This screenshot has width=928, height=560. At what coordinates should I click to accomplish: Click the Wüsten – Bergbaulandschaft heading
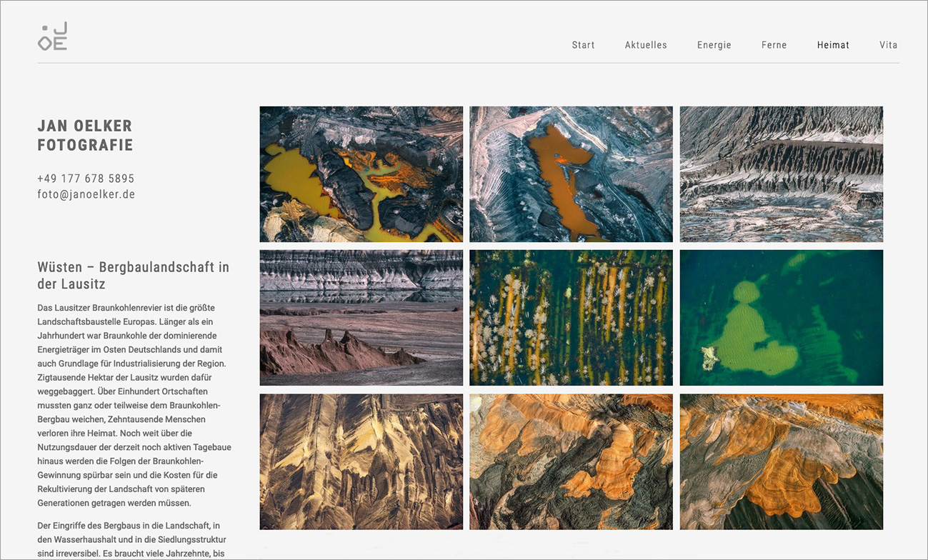(133, 276)
